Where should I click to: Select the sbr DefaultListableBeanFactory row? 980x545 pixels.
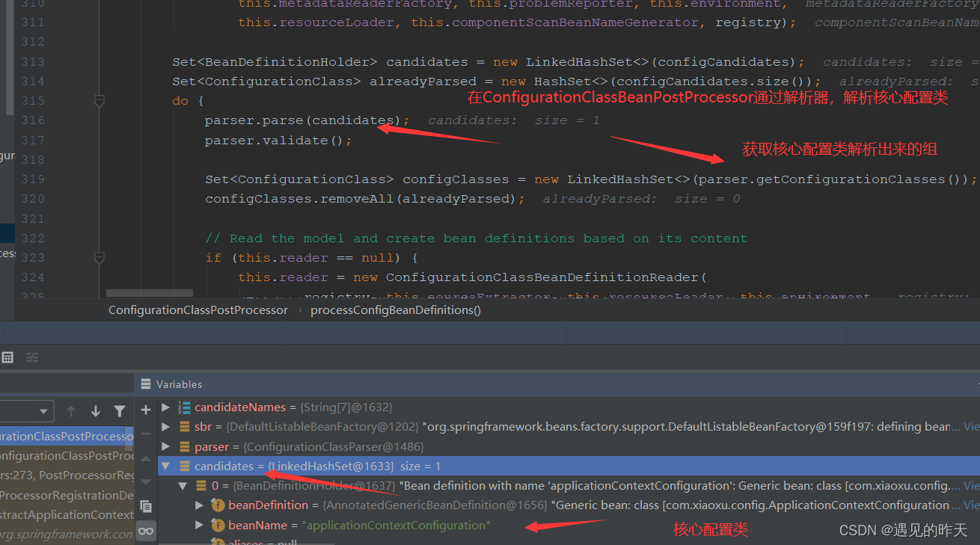point(569,427)
